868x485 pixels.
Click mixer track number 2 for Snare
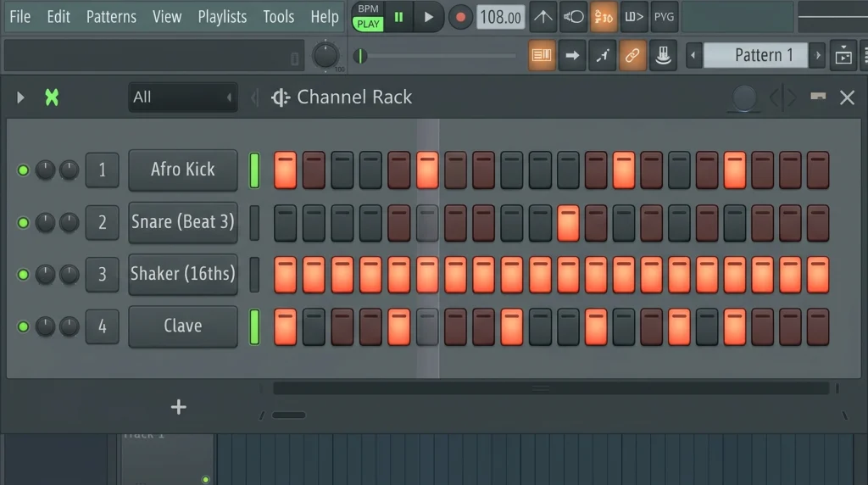pos(103,222)
